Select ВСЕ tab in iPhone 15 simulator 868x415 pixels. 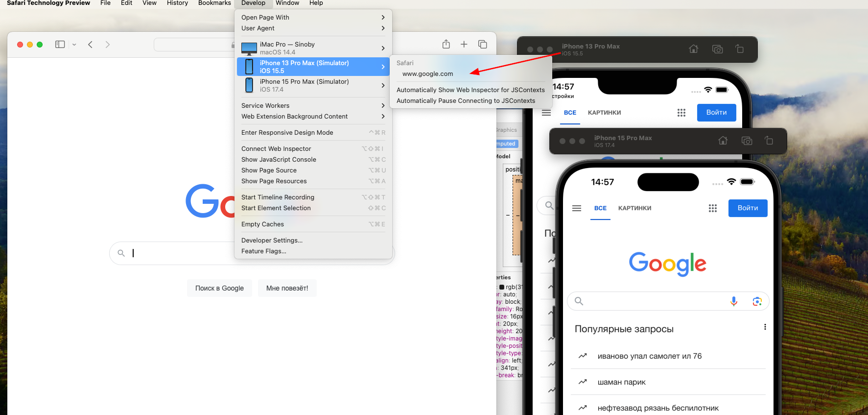(x=600, y=208)
